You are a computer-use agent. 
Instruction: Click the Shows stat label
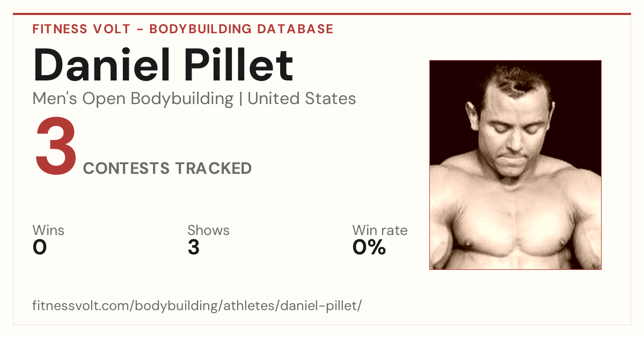tap(208, 231)
